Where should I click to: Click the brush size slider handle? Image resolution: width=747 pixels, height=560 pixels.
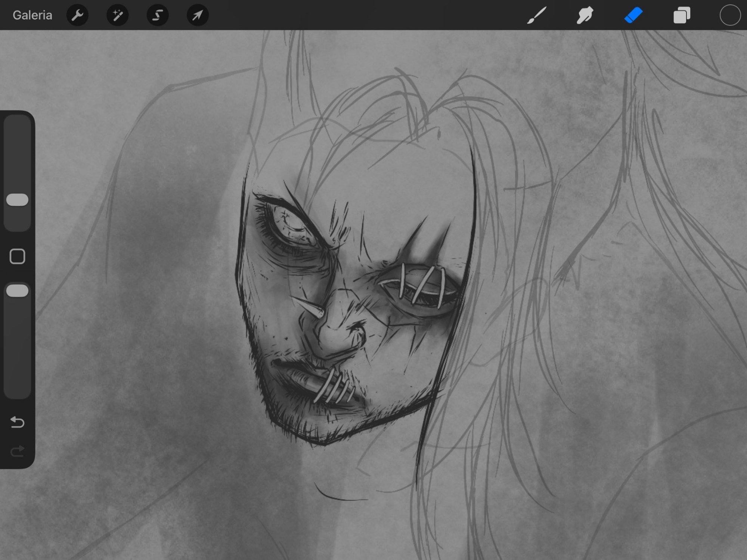tap(18, 200)
